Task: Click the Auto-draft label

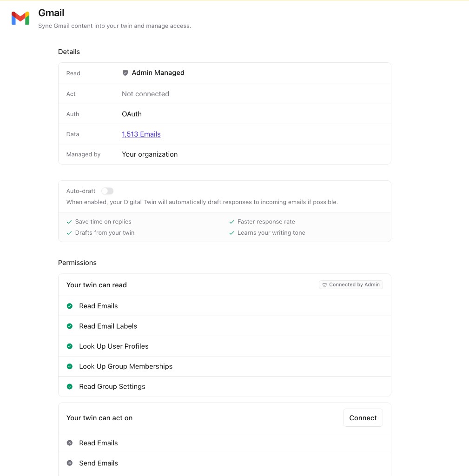Action: [x=81, y=191]
